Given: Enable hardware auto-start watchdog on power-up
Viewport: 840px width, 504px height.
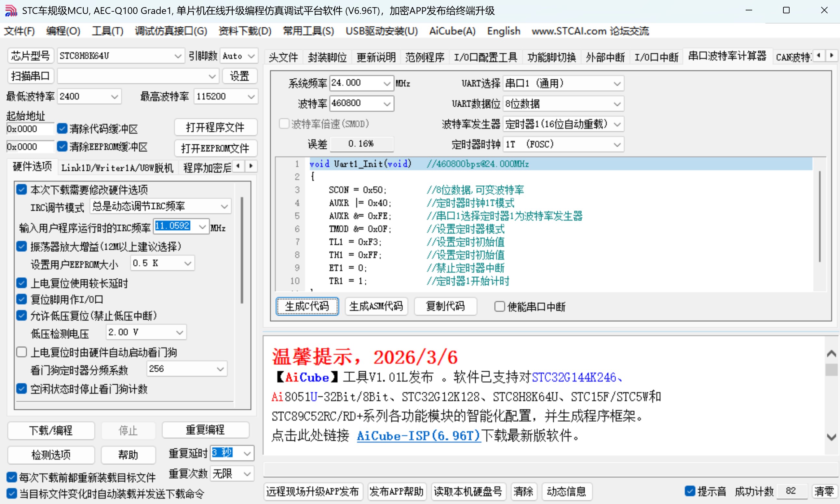Looking at the screenshot, I should (x=21, y=352).
